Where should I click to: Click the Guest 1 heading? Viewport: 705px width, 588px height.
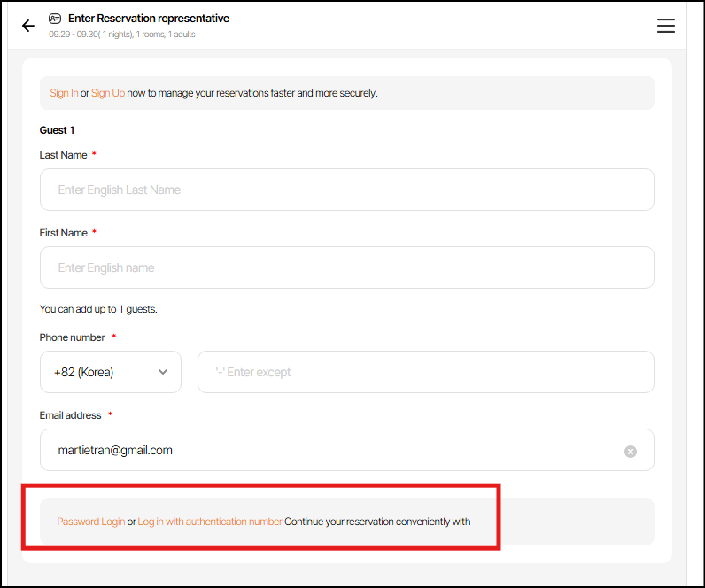pyautogui.click(x=57, y=130)
